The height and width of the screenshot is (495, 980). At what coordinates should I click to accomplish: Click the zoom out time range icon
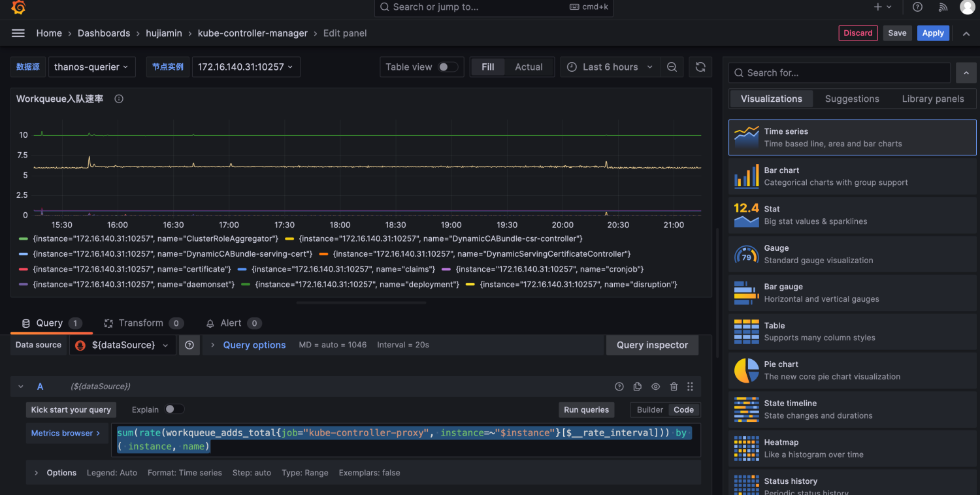pyautogui.click(x=672, y=67)
